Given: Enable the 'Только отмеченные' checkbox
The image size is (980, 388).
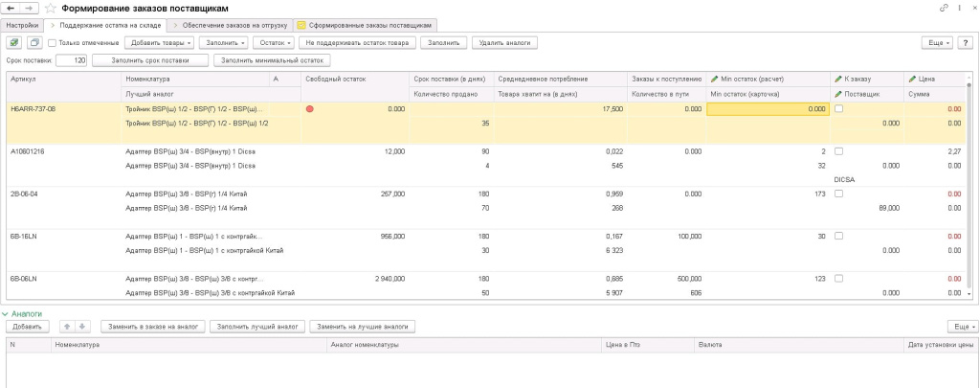Looking at the screenshot, I should 53,43.
